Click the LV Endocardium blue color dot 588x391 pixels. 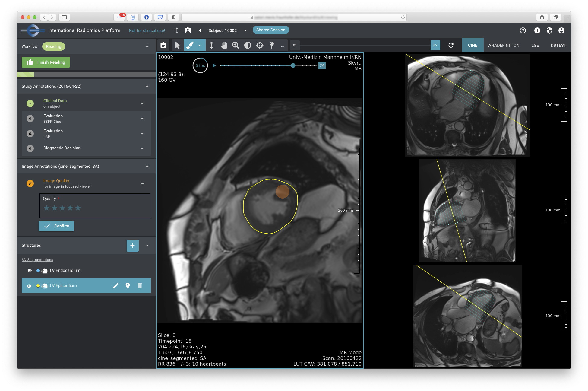(38, 271)
